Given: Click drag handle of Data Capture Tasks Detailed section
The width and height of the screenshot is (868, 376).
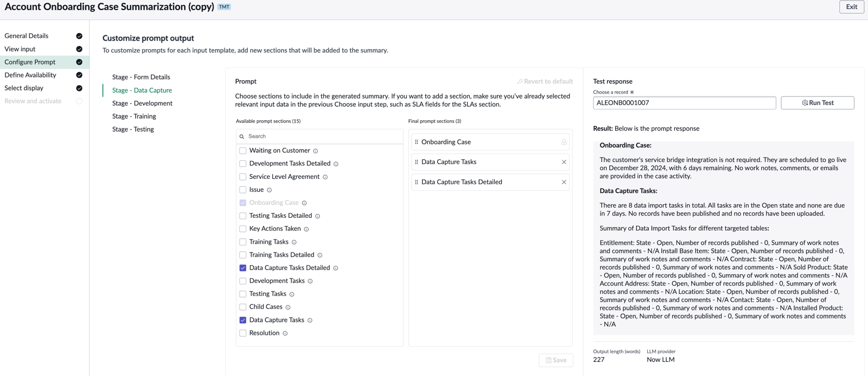Looking at the screenshot, I should coord(417,182).
